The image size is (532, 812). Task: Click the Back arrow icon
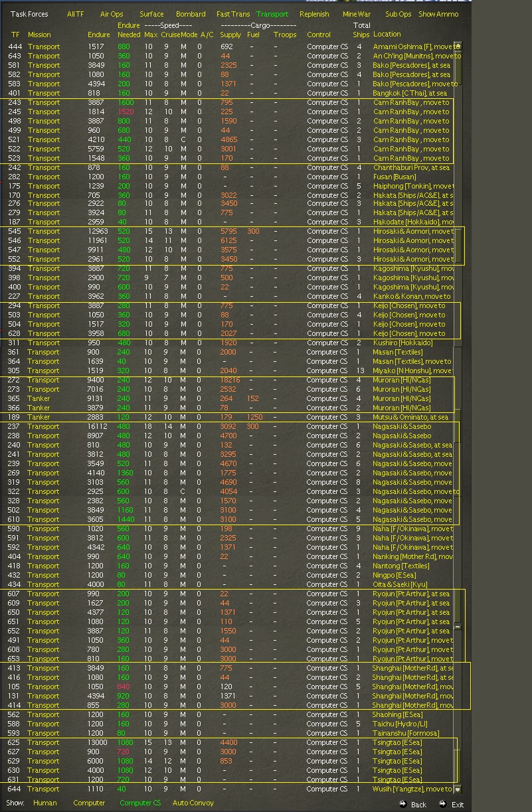coord(403,803)
